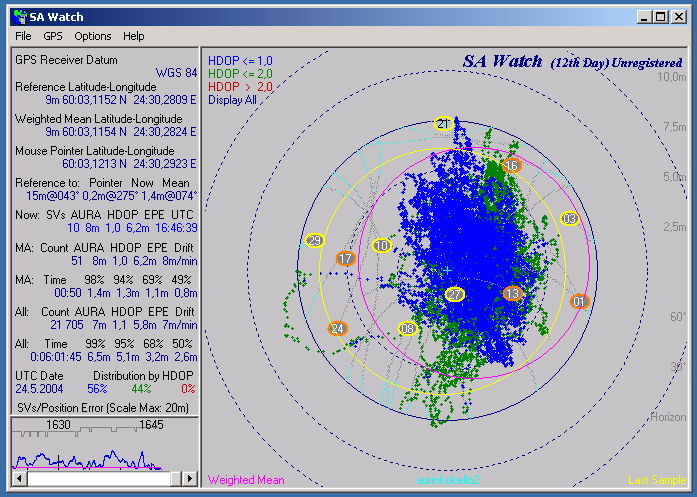
Task: Filter plot by HDOP <= 1,0
Action: point(240,61)
